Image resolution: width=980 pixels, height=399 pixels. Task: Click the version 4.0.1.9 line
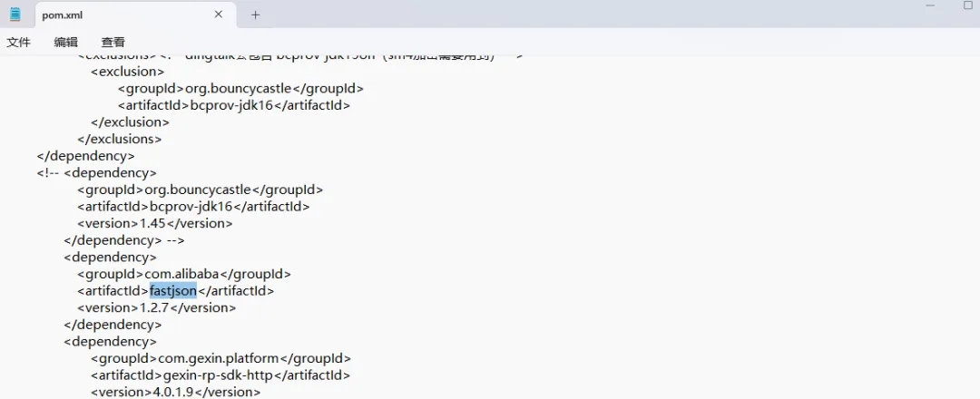176,392
